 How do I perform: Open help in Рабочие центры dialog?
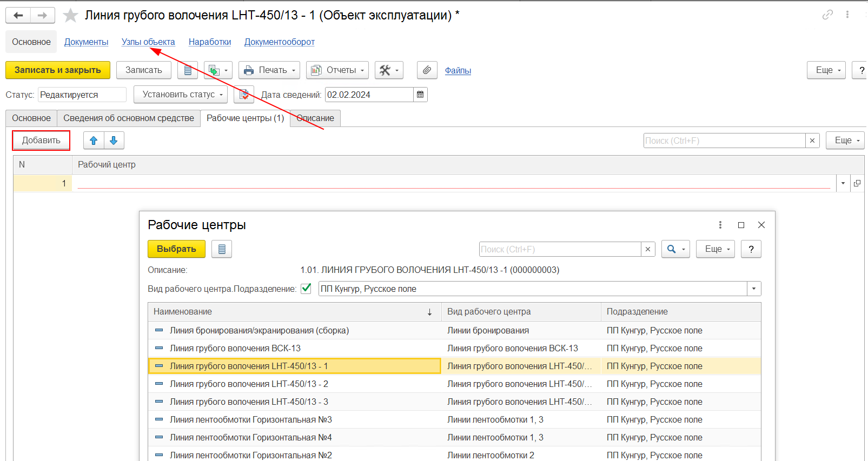(751, 249)
